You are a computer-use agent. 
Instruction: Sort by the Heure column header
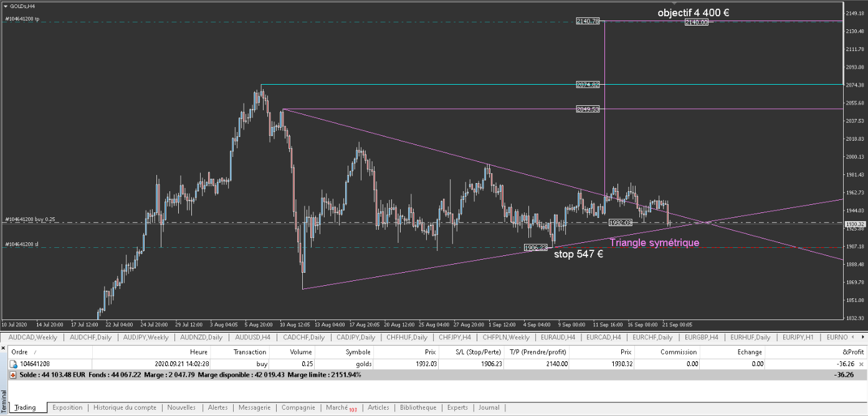tap(151, 352)
